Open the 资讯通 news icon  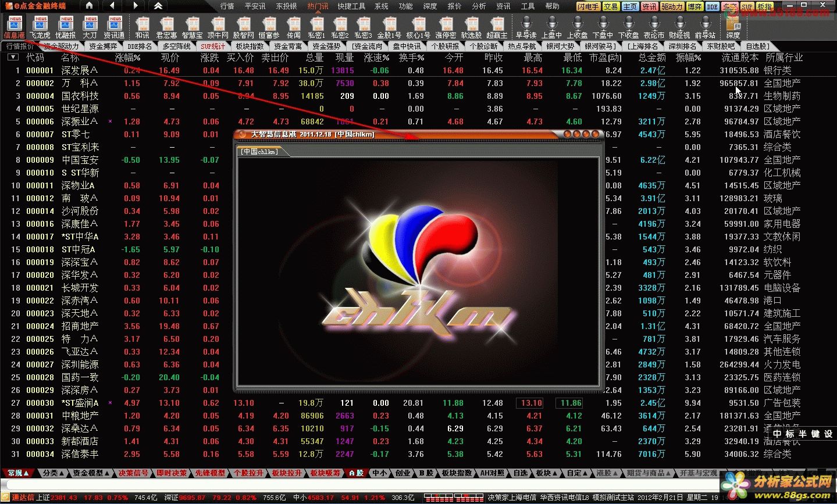click(114, 27)
